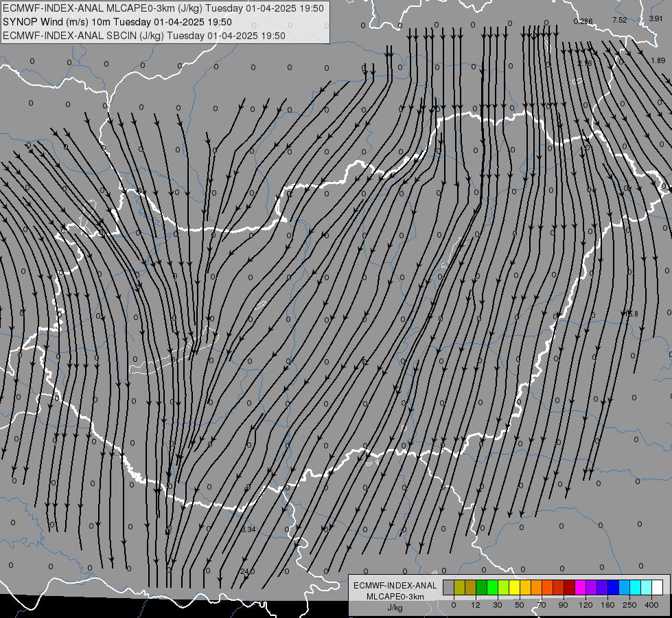
Task: Click the orange swatch left of 70
Action: [537, 587]
